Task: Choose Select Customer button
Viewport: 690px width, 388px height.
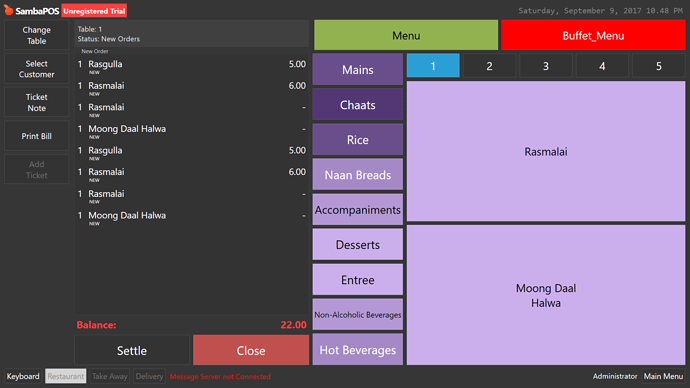Action: pos(37,69)
